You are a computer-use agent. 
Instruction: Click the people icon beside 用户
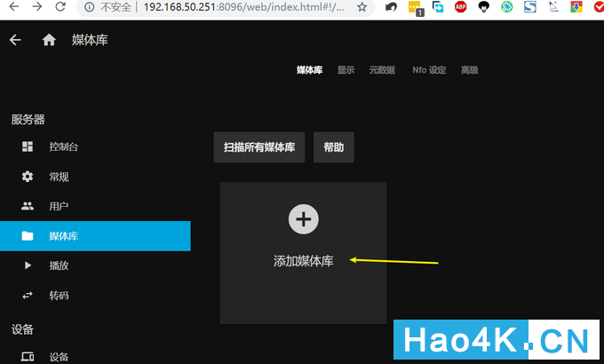tap(28, 206)
